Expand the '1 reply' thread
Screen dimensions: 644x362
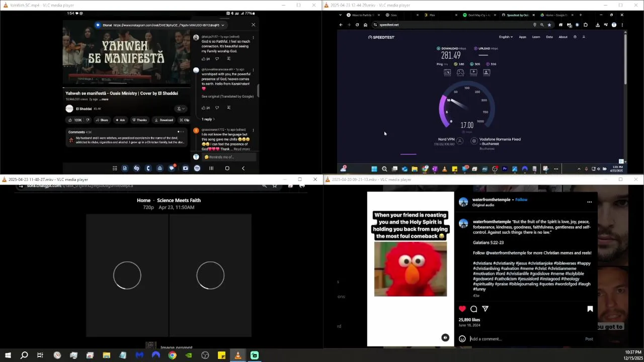(208, 119)
